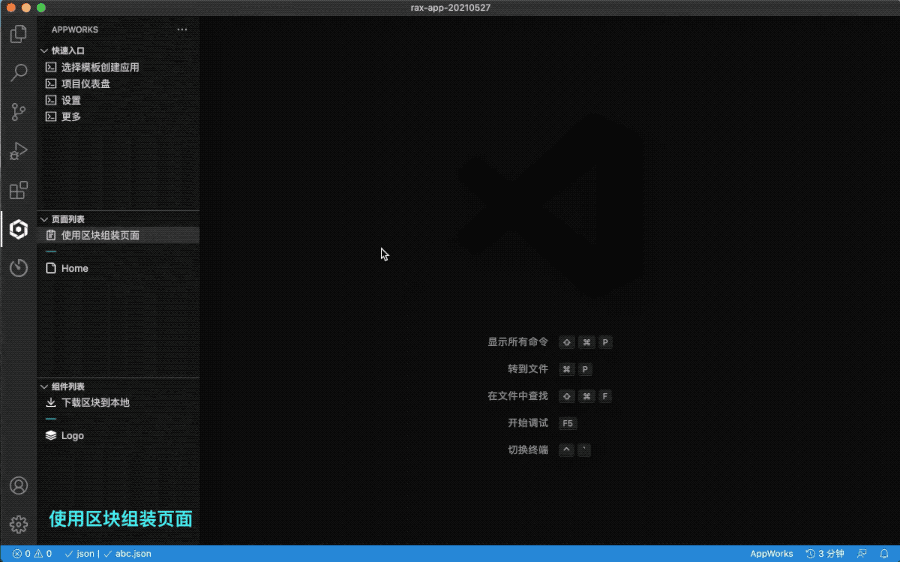Viewport: 900px width, 562px height.
Task: Click the abc.json status bar entry
Action: pos(127,554)
